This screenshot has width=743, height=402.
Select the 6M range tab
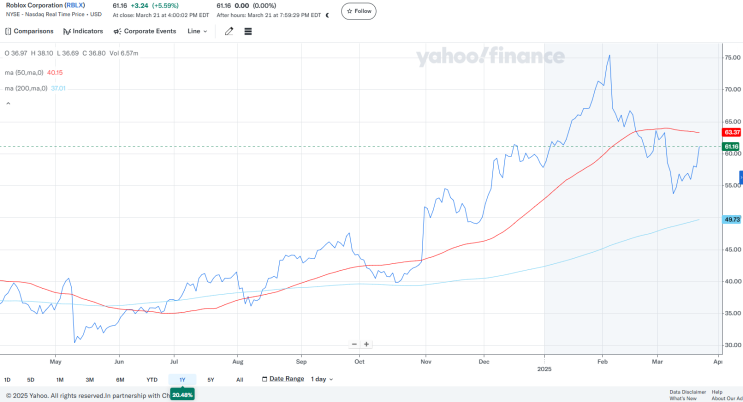click(120, 380)
